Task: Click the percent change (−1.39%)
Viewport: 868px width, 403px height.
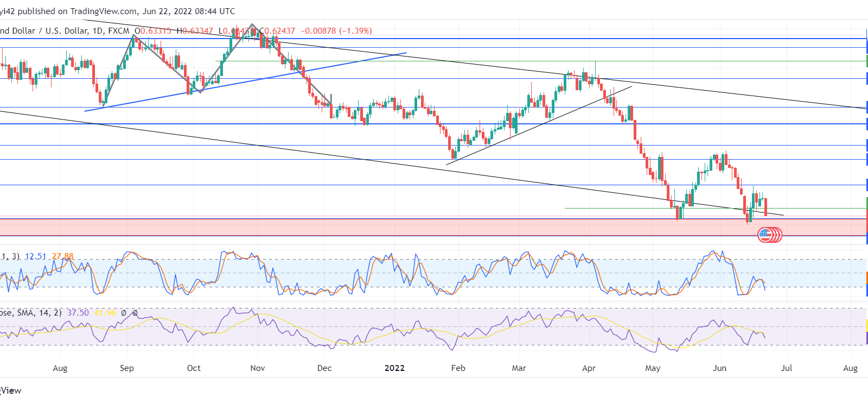Action: coord(356,31)
